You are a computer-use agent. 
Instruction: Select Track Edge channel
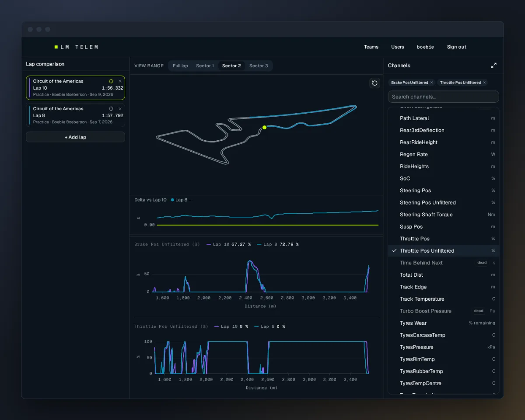click(443, 287)
